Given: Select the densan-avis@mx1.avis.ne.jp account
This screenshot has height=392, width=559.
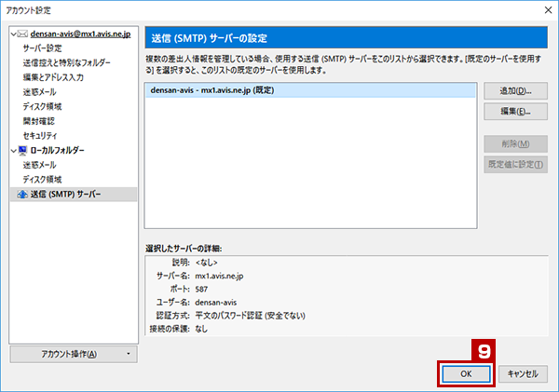Looking at the screenshot, I should click(x=80, y=34).
